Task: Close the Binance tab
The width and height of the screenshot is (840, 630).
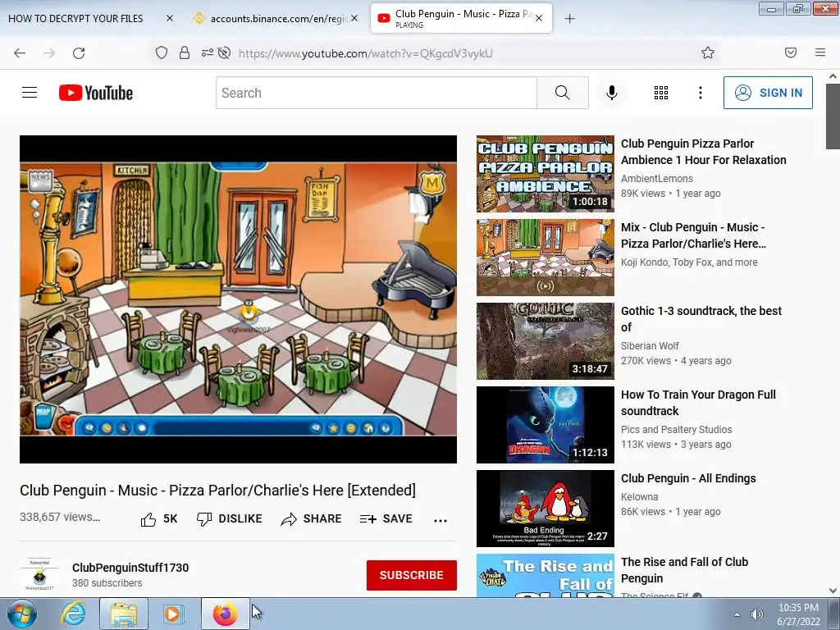Action: (354, 18)
